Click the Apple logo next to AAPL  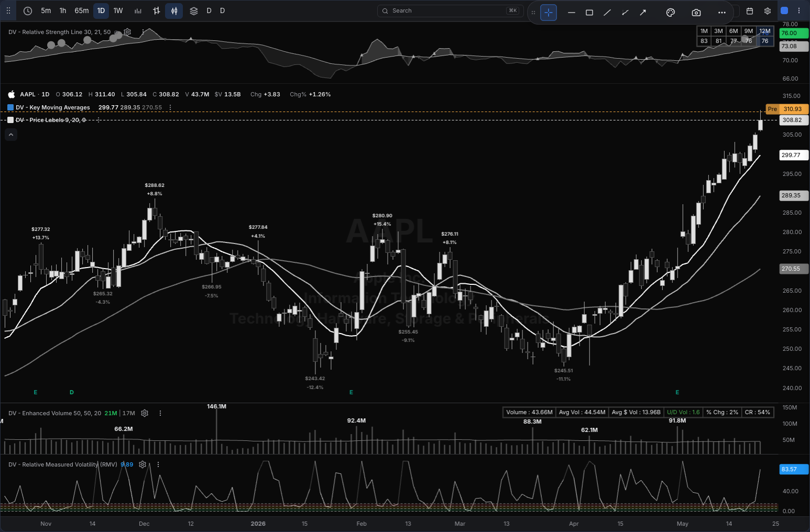click(12, 94)
